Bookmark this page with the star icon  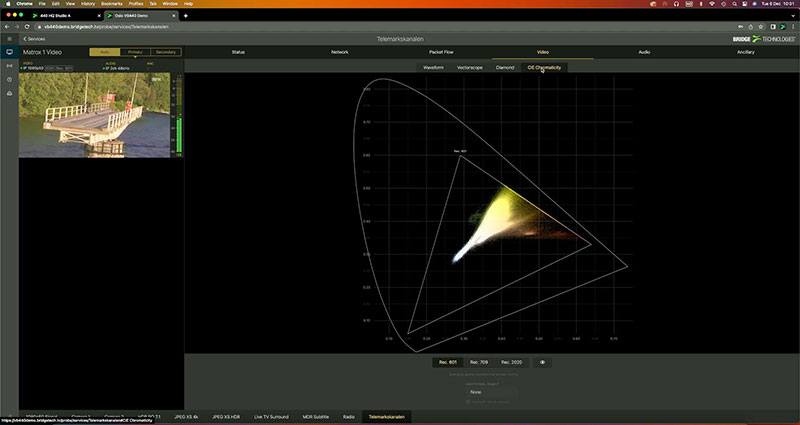761,27
